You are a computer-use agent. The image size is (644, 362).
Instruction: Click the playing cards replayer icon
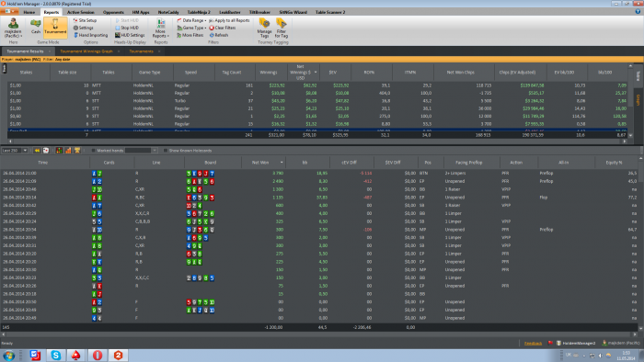point(46,151)
